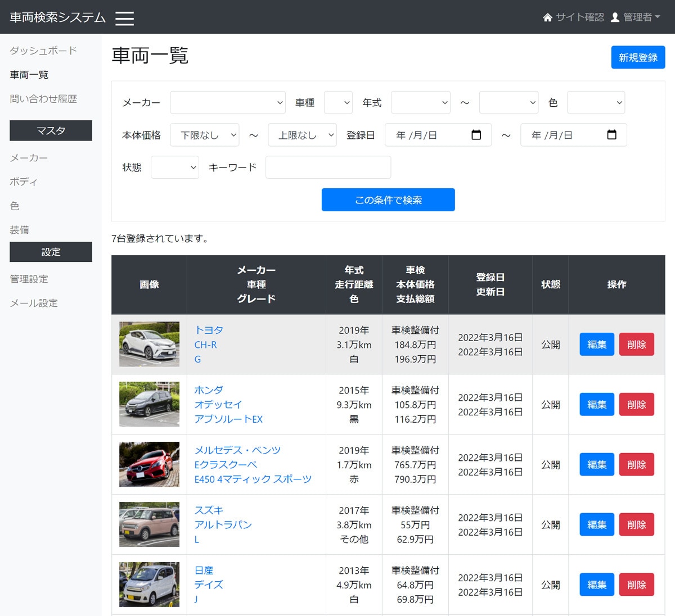Delete the ホンダ オデッセイ row
The height and width of the screenshot is (616, 675).
pos(637,405)
